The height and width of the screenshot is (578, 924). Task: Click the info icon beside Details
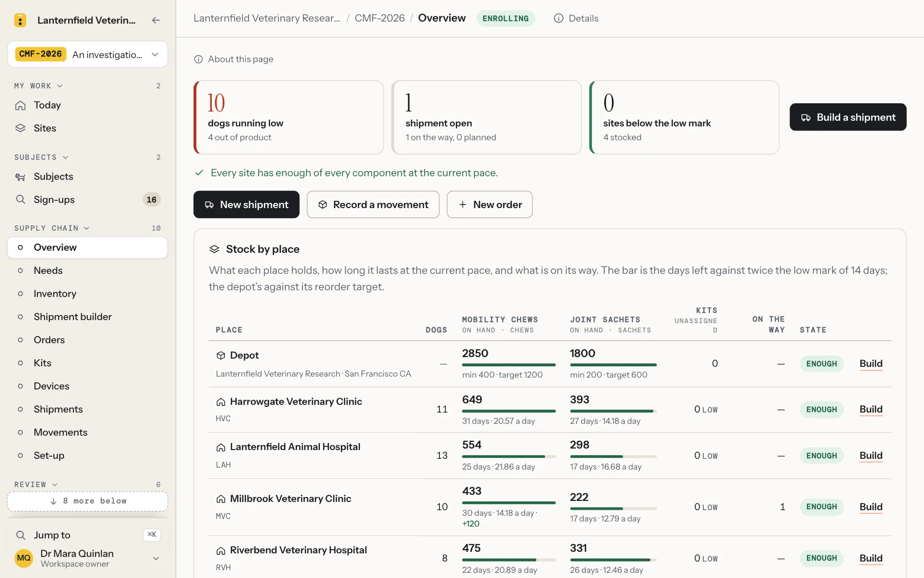[x=559, y=18]
